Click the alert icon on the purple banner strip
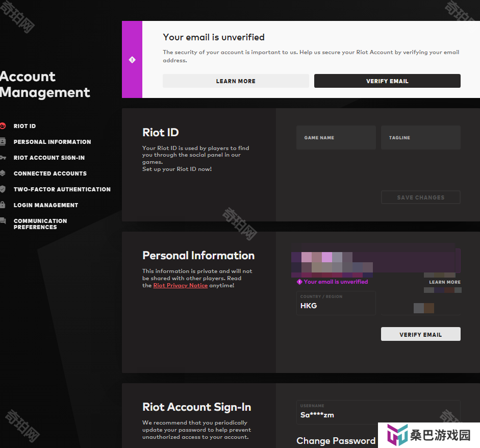The width and height of the screenshot is (480, 448). coord(132,60)
